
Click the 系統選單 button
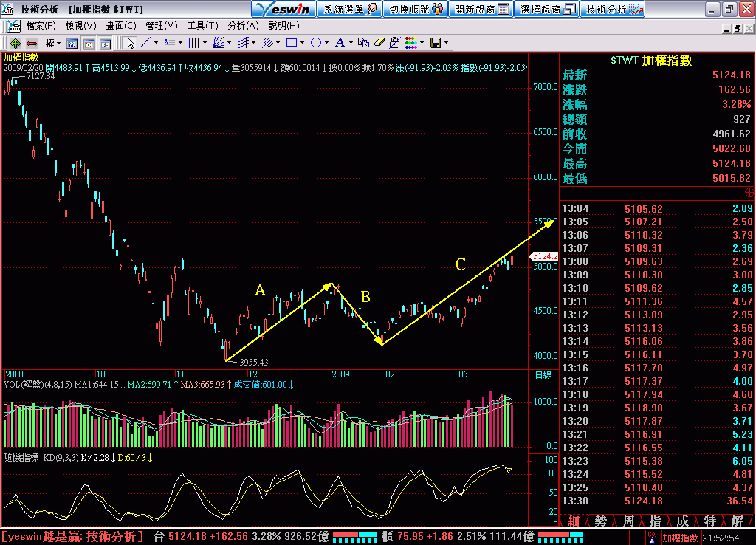point(349,9)
